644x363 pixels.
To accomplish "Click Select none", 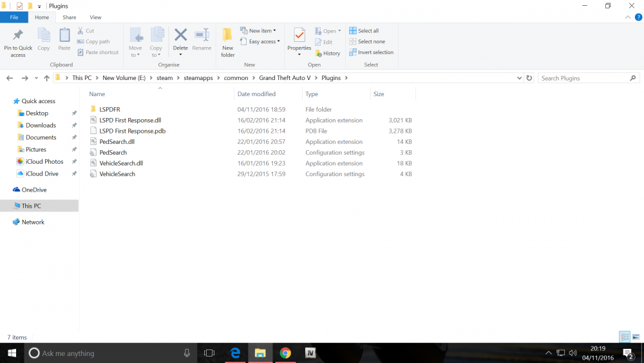I will pos(367,41).
